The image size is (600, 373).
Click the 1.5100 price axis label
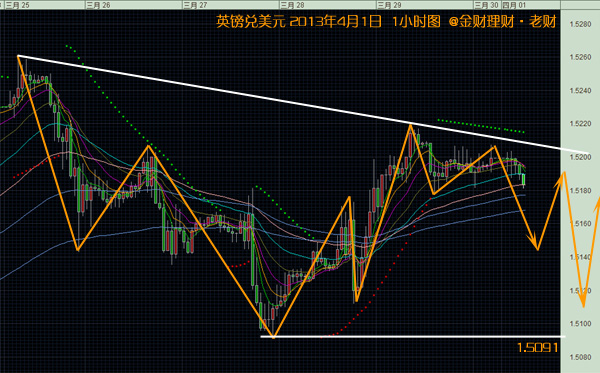(x=580, y=324)
